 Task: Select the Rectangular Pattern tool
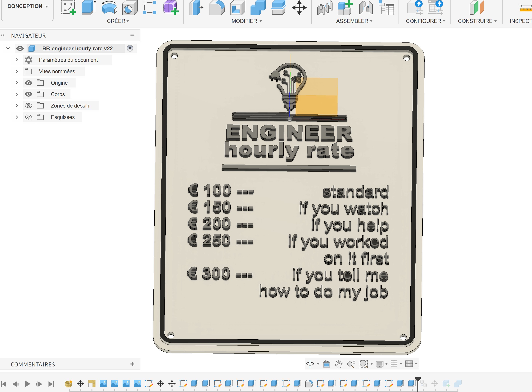click(x=149, y=7)
